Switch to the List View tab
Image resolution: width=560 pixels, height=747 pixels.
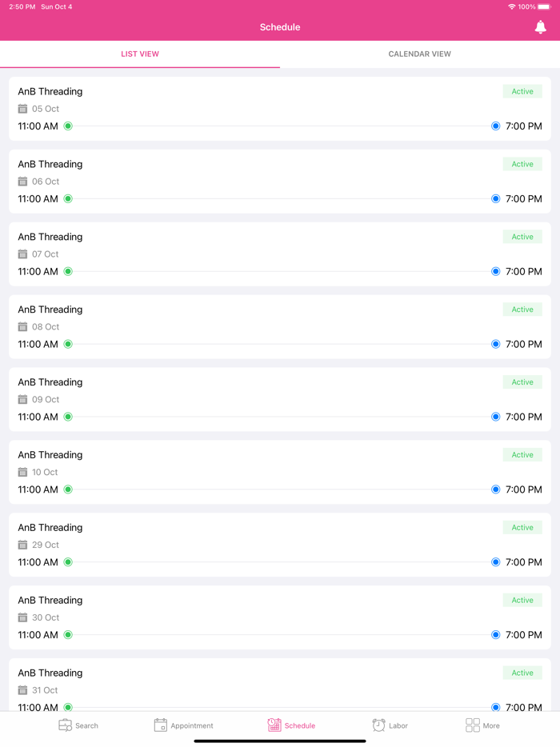coord(140,54)
